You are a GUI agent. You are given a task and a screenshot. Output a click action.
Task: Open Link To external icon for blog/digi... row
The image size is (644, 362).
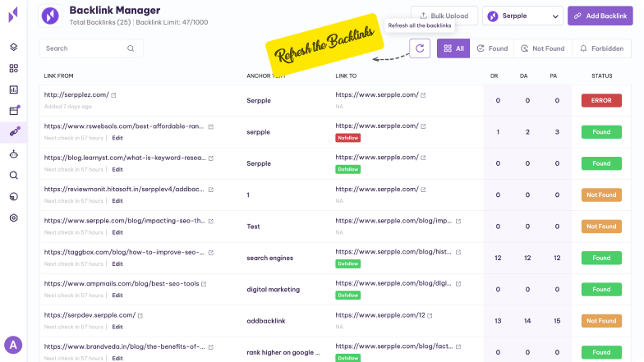[x=458, y=284]
